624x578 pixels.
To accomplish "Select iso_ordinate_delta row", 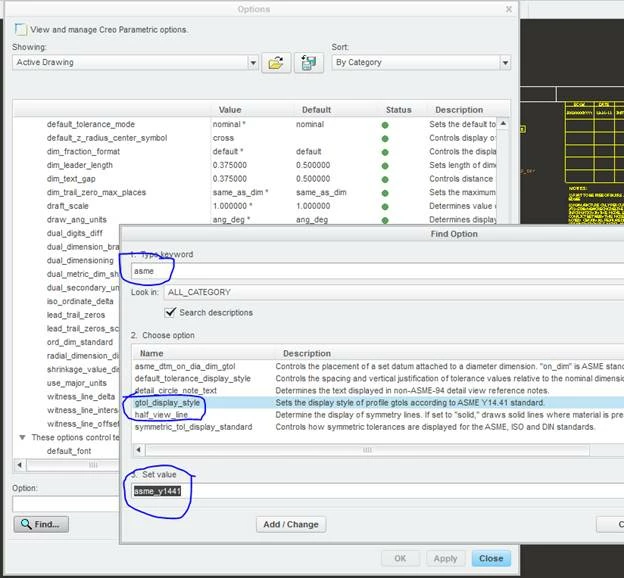I will point(80,301).
